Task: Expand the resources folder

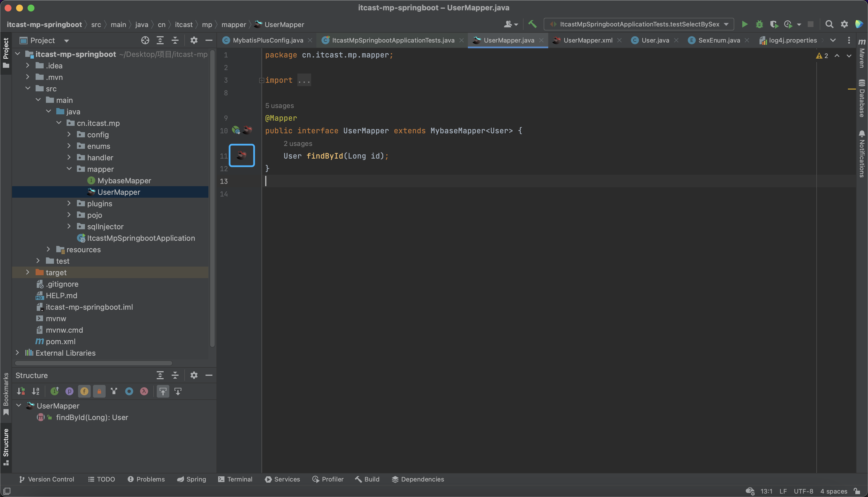Action: click(x=48, y=250)
